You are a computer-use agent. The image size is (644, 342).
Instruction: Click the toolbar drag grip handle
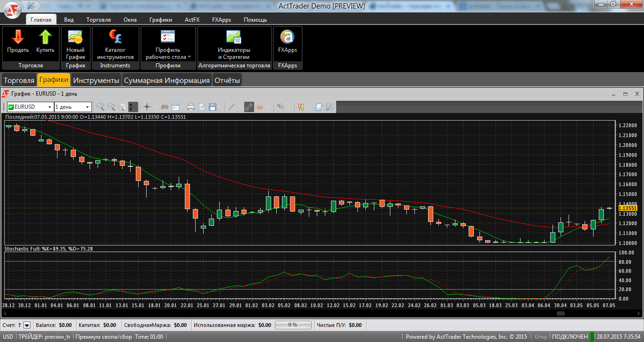click(x=4, y=107)
